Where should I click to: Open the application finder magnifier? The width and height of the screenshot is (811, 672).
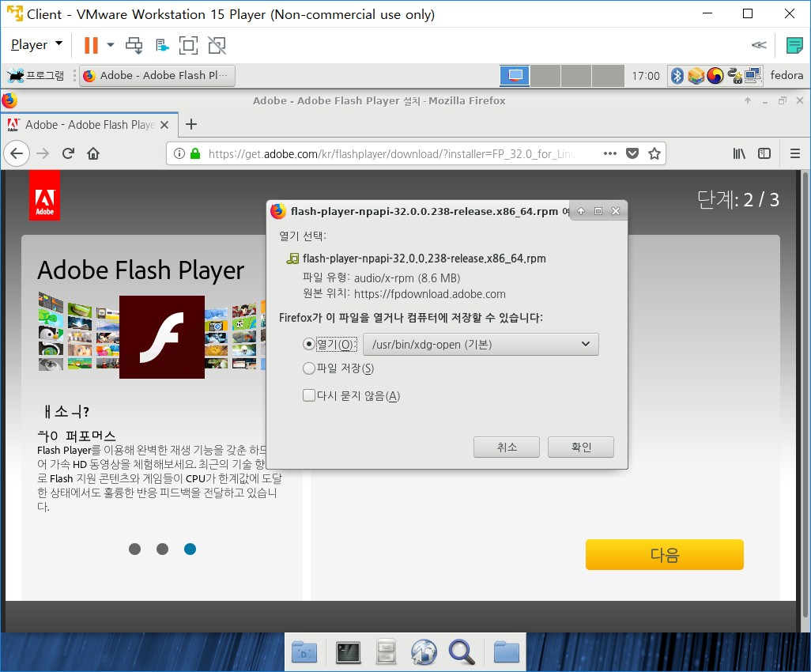(x=462, y=651)
